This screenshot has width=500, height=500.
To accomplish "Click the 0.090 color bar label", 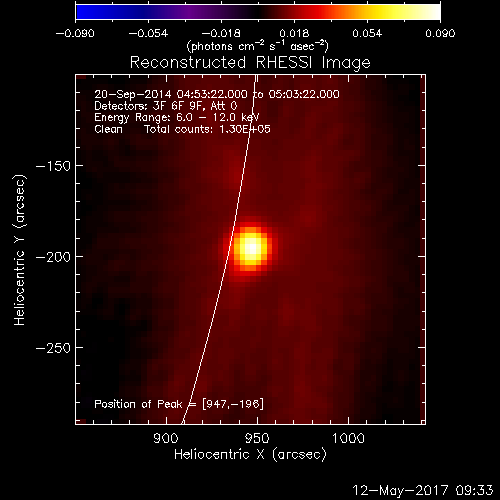I will pos(440,33).
